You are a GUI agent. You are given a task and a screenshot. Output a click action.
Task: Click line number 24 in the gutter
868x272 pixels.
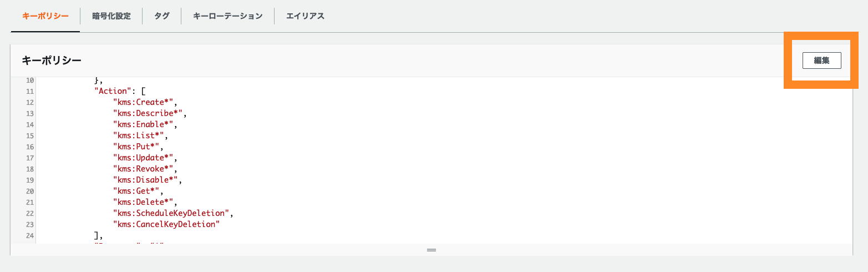coord(30,235)
